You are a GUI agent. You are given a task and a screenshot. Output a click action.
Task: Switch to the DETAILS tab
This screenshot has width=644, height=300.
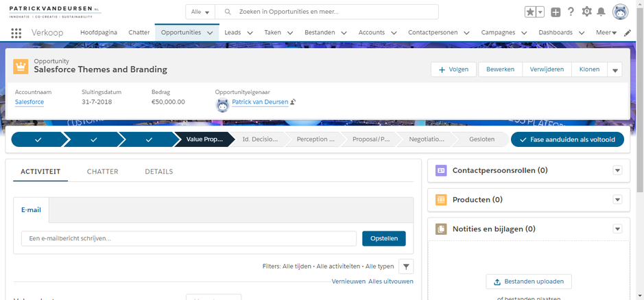click(x=159, y=172)
